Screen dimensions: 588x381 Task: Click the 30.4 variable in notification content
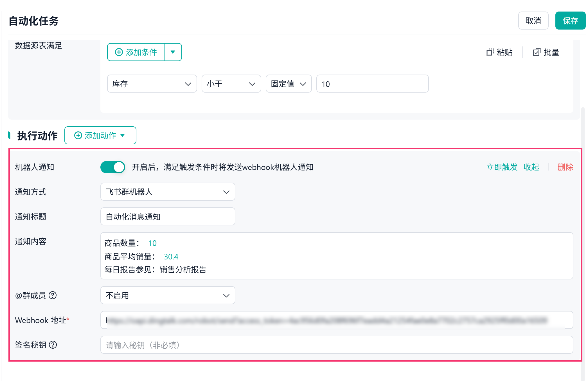click(171, 257)
